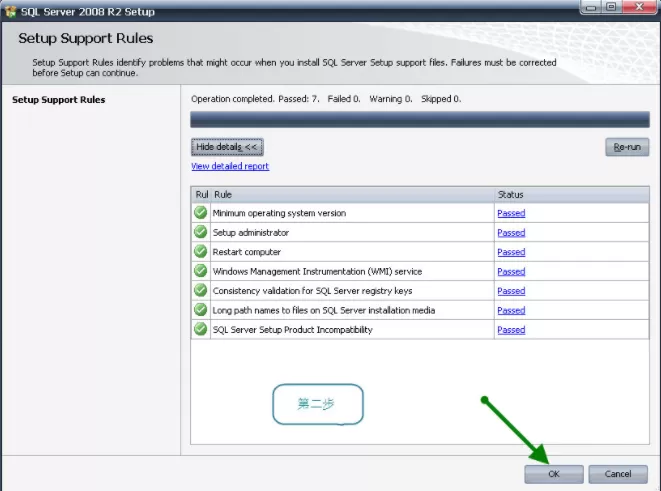Click the Rul icon column header
The image size is (661, 491).
click(x=201, y=195)
